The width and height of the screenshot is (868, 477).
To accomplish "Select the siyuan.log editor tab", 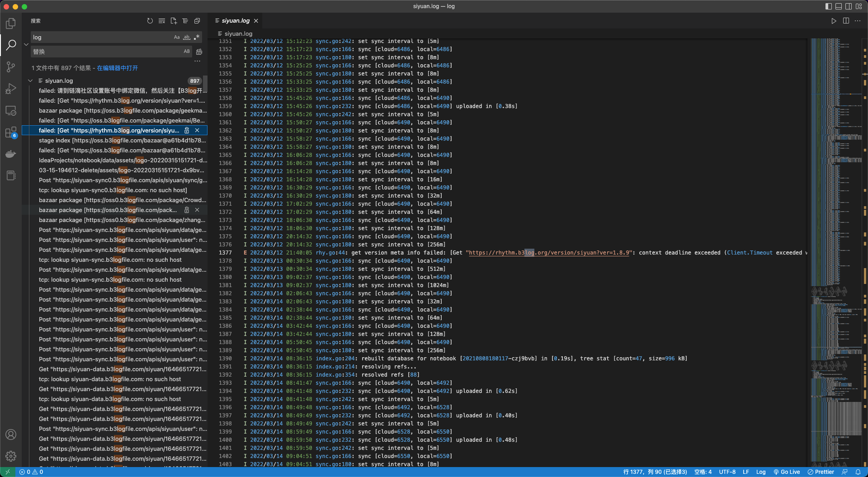I will 236,21.
